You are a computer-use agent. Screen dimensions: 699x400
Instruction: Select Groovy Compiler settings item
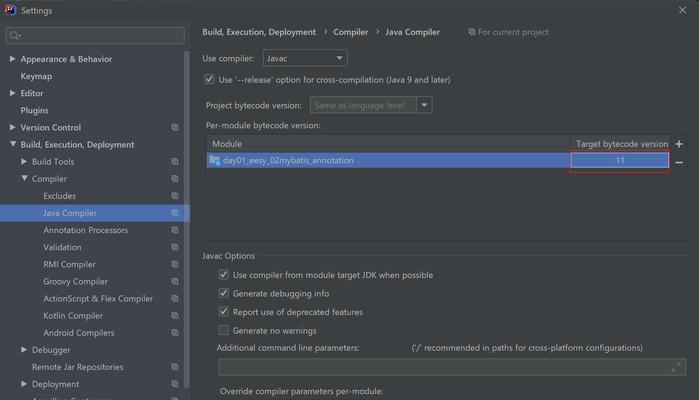tap(75, 281)
